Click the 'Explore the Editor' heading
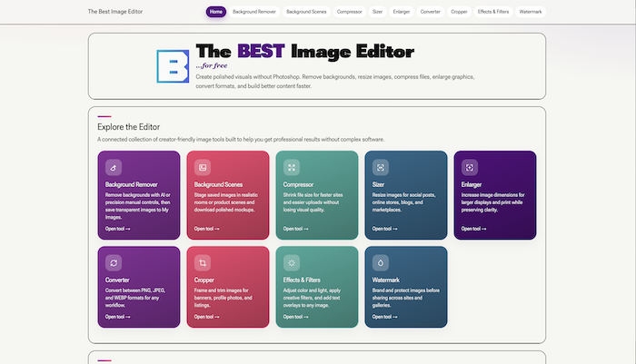Image resolution: width=636 pixels, height=364 pixels. (129, 127)
